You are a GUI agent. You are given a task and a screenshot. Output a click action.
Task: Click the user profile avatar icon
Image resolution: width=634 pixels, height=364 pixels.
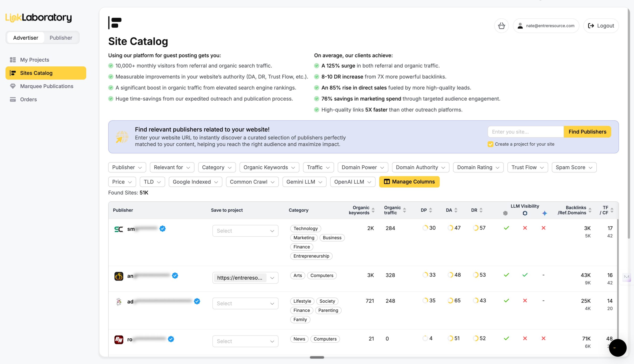pos(520,26)
